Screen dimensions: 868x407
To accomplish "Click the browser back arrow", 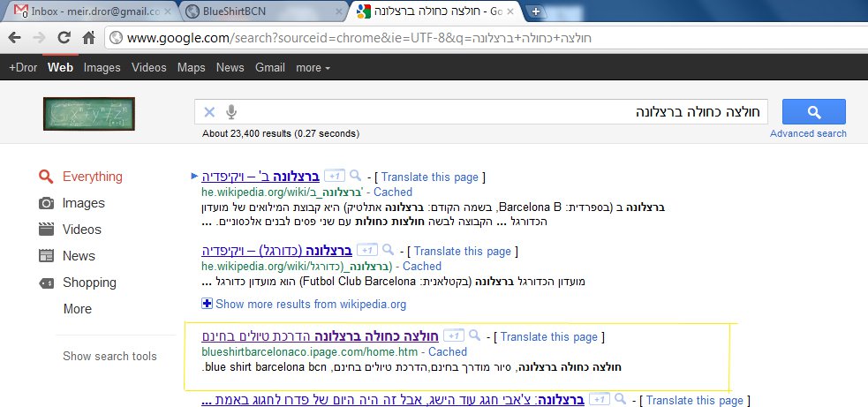I will point(14,38).
